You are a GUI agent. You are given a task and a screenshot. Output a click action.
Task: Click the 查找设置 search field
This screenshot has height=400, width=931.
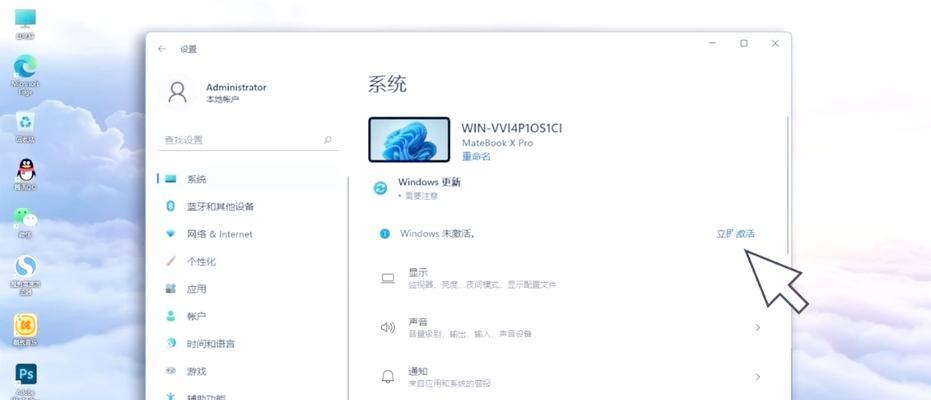[x=248, y=140]
